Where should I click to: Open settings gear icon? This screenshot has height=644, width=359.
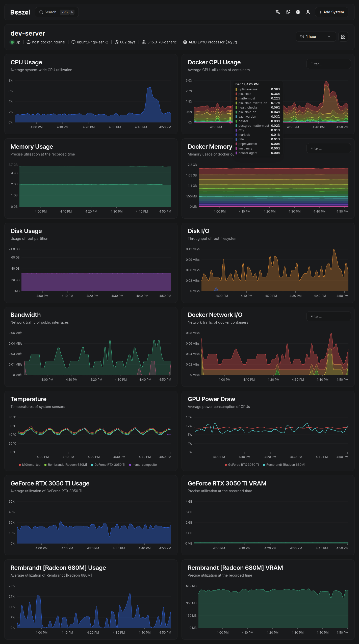click(x=298, y=12)
